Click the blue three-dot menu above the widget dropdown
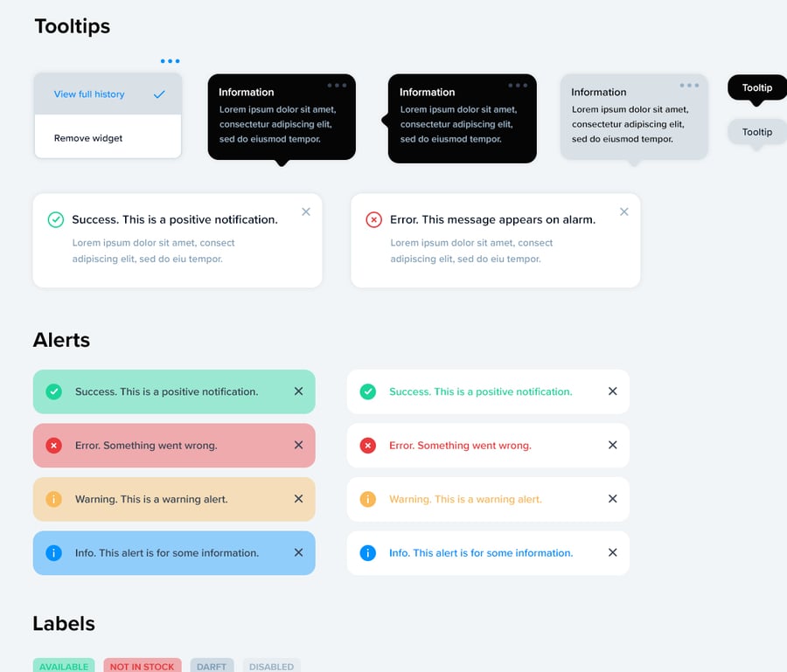787x672 pixels. pyautogui.click(x=170, y=61)
